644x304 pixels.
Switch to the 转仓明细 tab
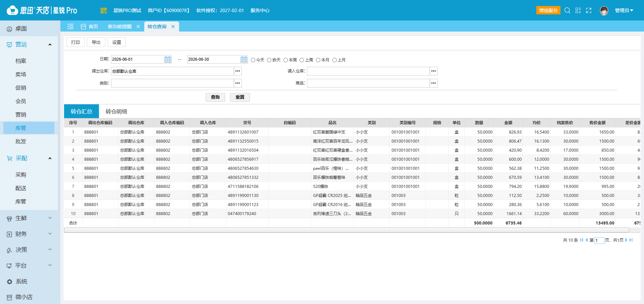pyautogui.click(x=116, y=111)
